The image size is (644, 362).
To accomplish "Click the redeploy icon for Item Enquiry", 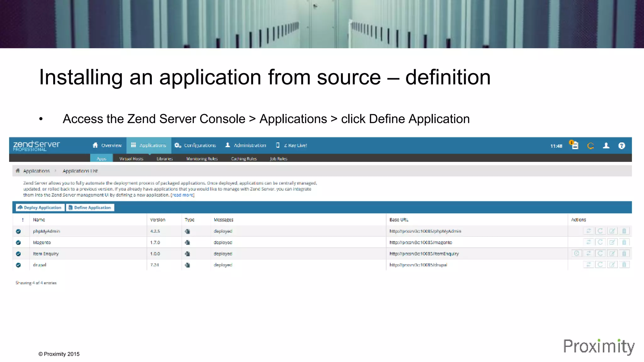I will point(600,253).
